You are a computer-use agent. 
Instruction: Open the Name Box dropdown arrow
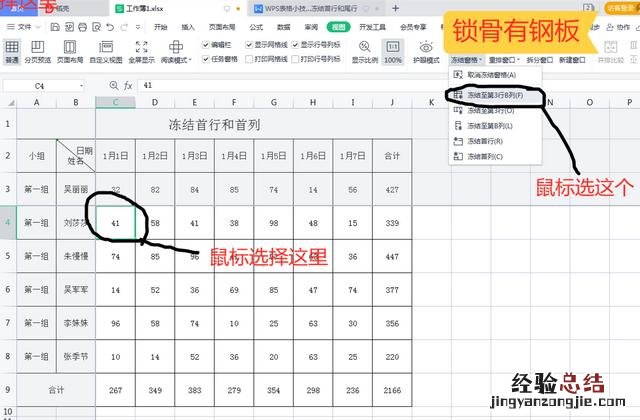pos(81,86)
